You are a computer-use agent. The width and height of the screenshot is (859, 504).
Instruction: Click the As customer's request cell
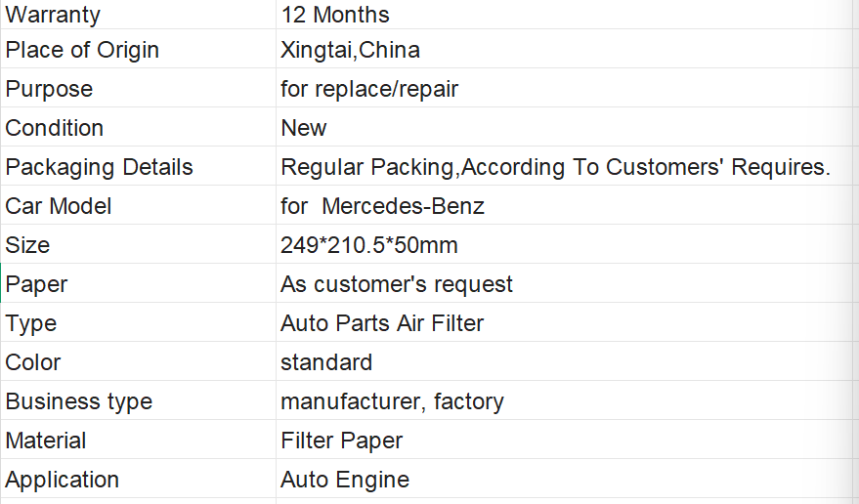[x=564, y=283]
